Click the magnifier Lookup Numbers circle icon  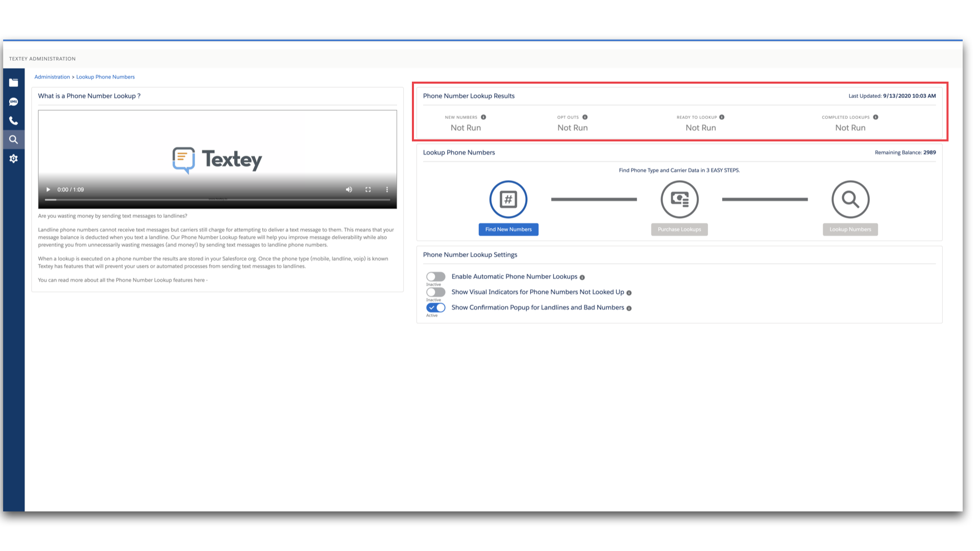coord(850,199)
